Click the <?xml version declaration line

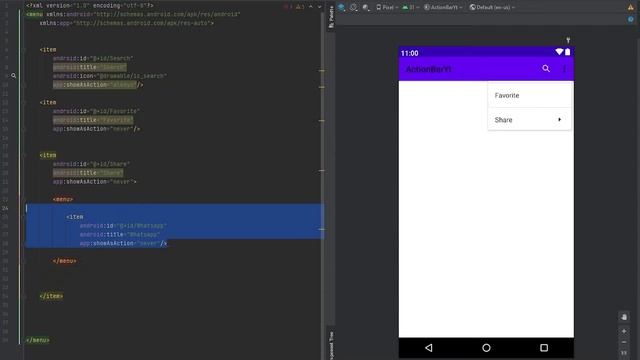pos(90,6)
